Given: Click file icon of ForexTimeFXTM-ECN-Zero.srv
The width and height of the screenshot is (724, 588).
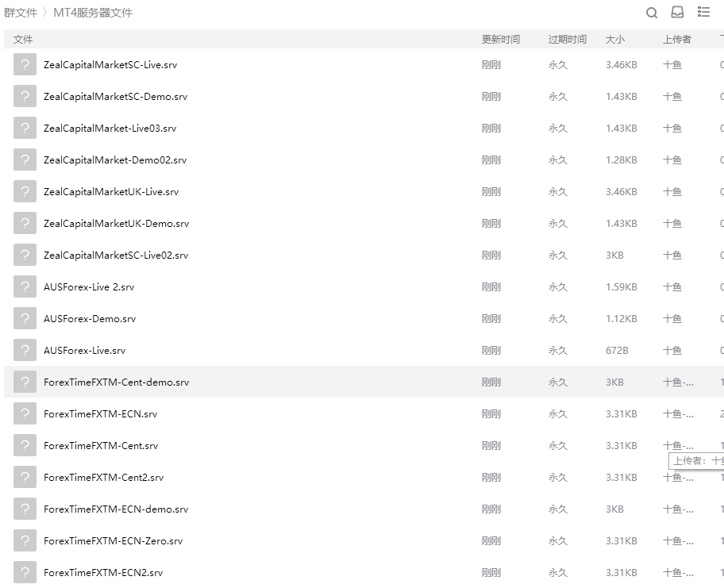Looking at the screenshot, I should tap(25, 541).
